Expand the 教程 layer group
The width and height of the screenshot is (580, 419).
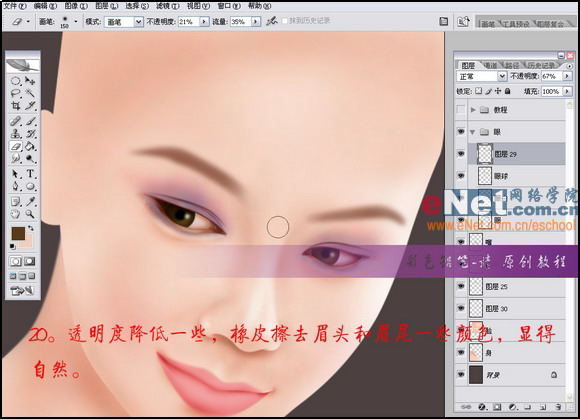(473, 110)
